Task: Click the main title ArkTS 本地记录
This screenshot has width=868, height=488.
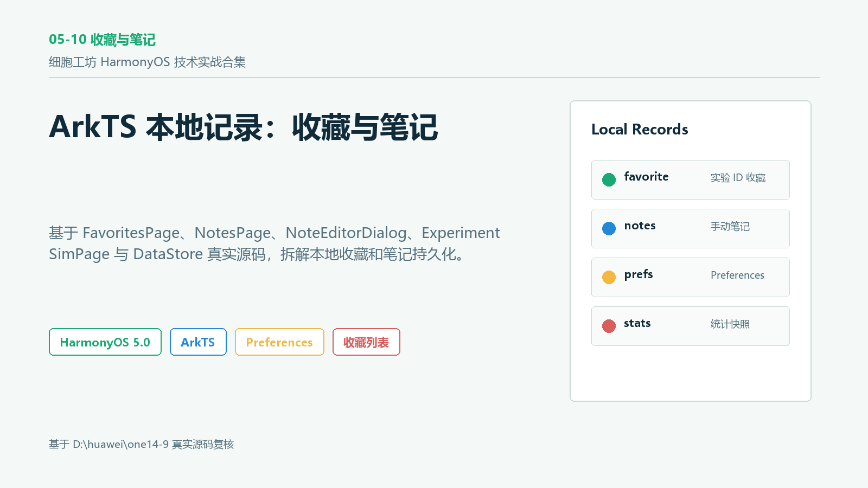Action: click(243, 127)
